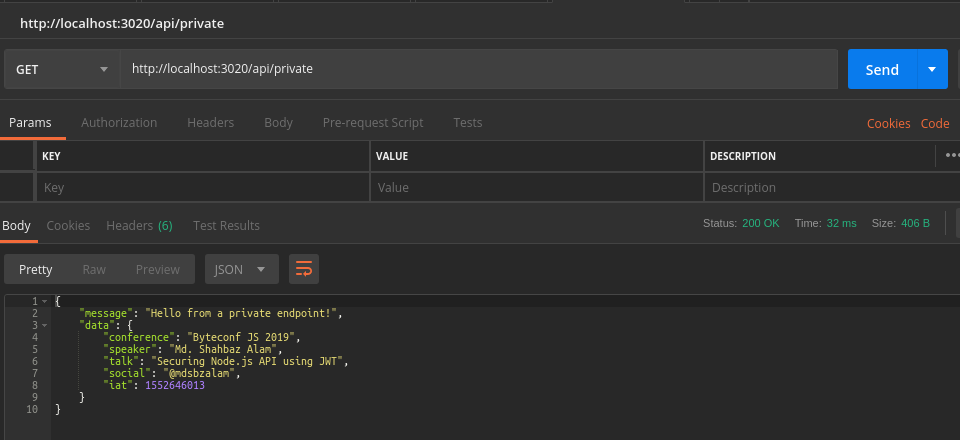The image size is (960, 440).
Task: Click the iat value 1552646013
Action: coord(174,386)
